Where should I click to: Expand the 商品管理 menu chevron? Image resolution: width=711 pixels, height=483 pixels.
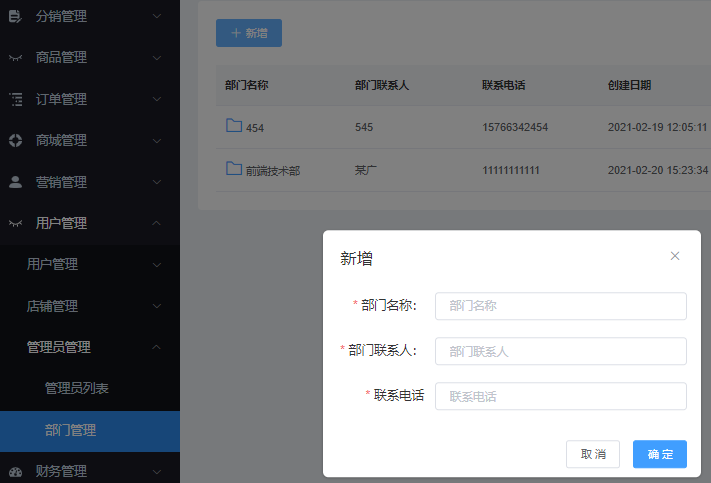[x=157, y=58]
